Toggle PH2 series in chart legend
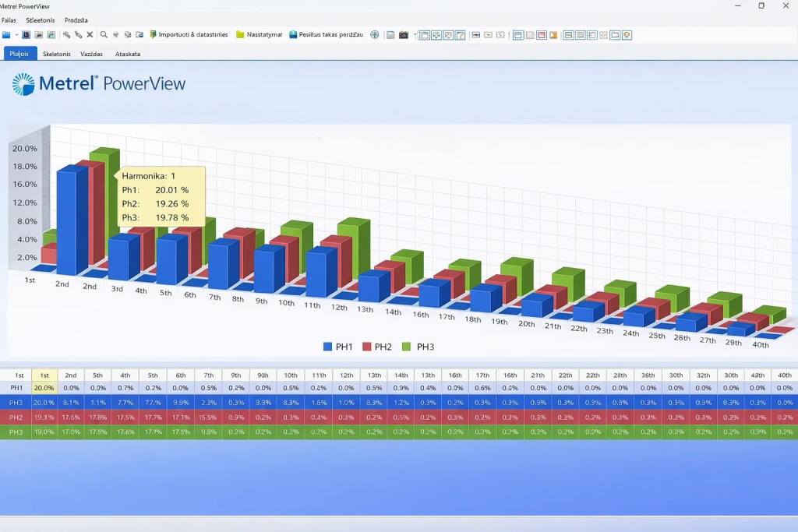798x532 pixels. (x=376, y=347)
